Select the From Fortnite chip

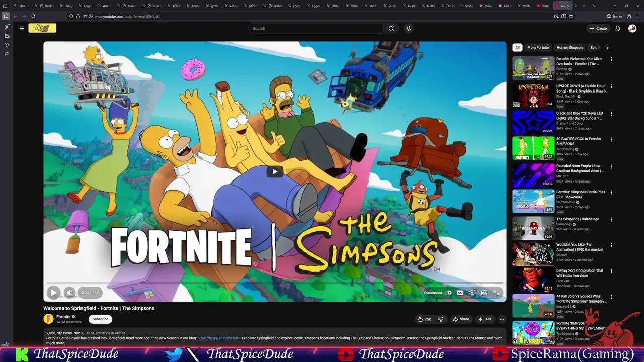coord(538,47)
